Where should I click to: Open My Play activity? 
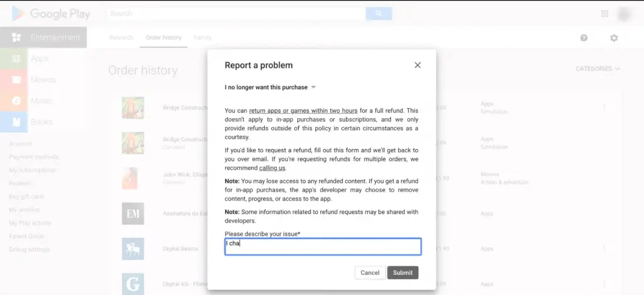30,223
